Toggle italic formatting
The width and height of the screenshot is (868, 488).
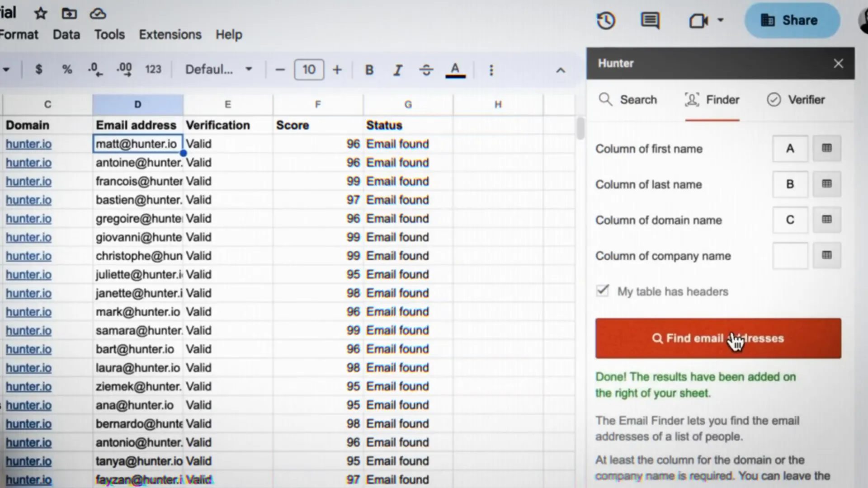[x=397, y=70]
